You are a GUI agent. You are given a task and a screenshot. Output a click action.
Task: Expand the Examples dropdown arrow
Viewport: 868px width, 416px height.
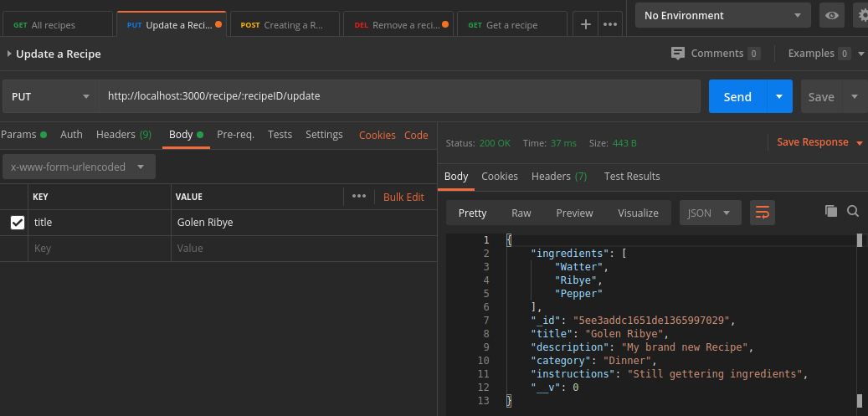(860, 54)
